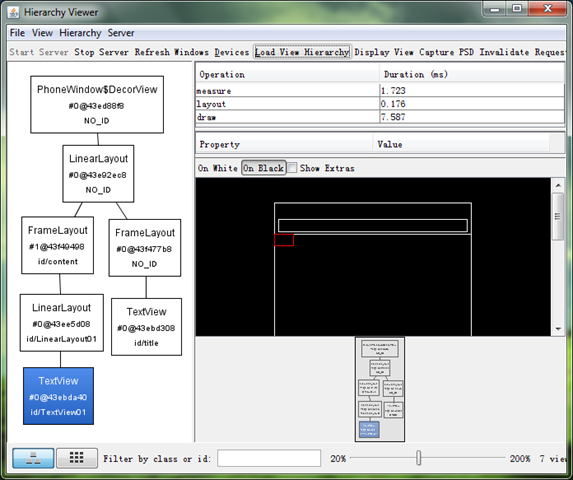Select the On Black background toggle

tap(263, 168)
